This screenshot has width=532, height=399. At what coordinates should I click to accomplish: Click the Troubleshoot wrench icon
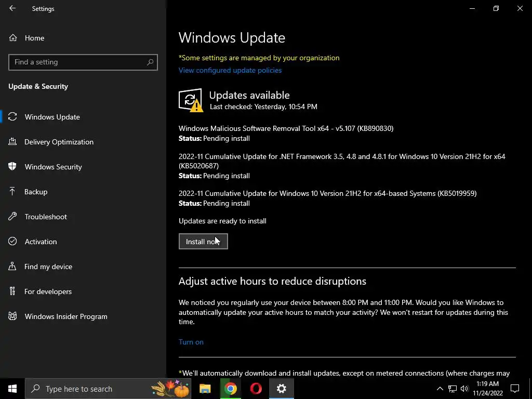(12, 216)
